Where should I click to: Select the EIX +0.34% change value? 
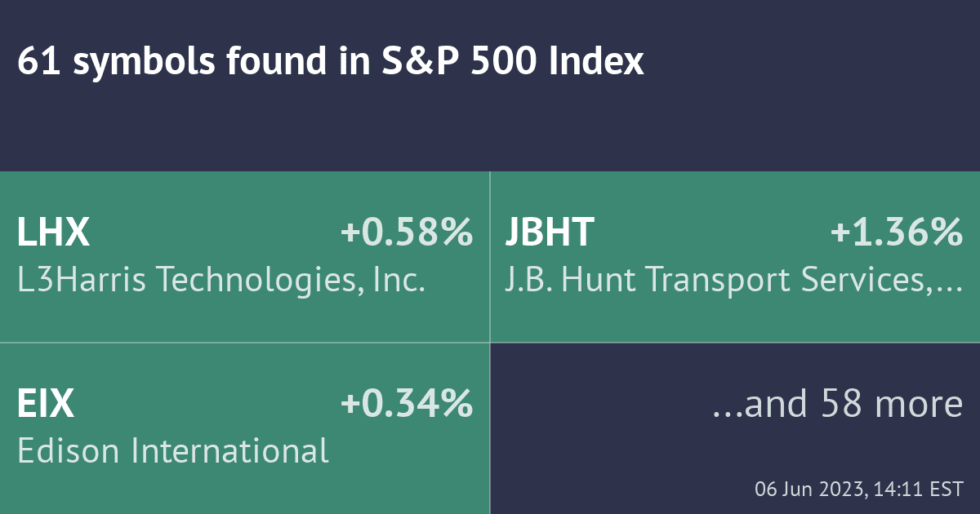click(407, 405)
